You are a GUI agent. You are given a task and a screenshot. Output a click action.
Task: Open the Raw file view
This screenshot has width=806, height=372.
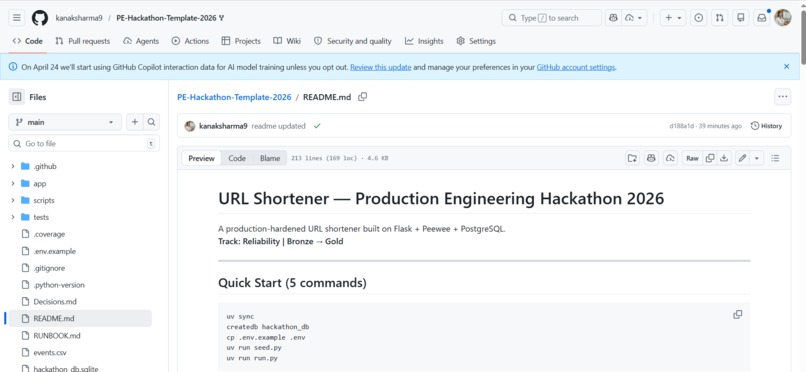[692, 158]
